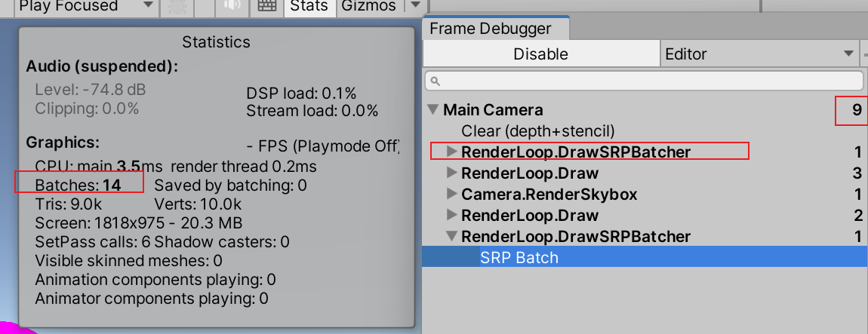This screenshot has width=868, height=334.
Task: Expand the Camera.RenderSkybox node
Action: tap(451, 195)
